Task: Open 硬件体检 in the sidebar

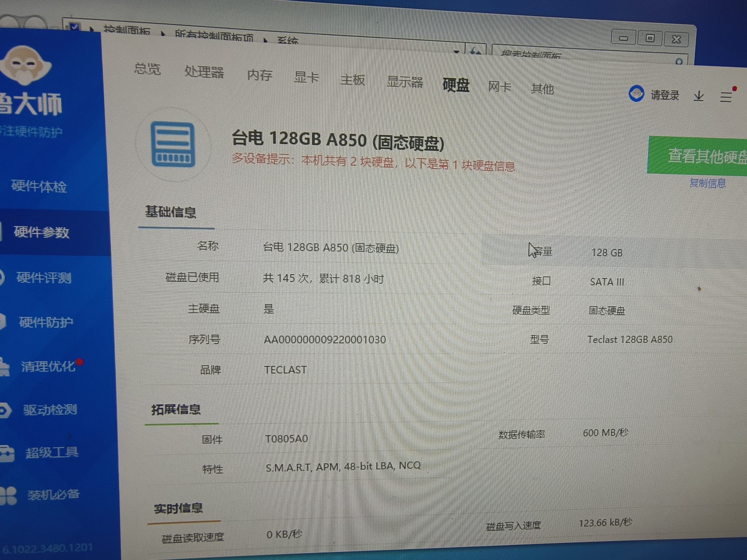Action: coord(39,186)
